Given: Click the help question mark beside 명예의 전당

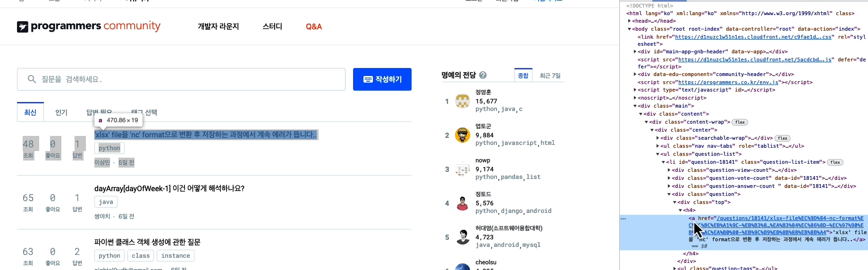Looking at the screenshot, I should click(483, 75).
